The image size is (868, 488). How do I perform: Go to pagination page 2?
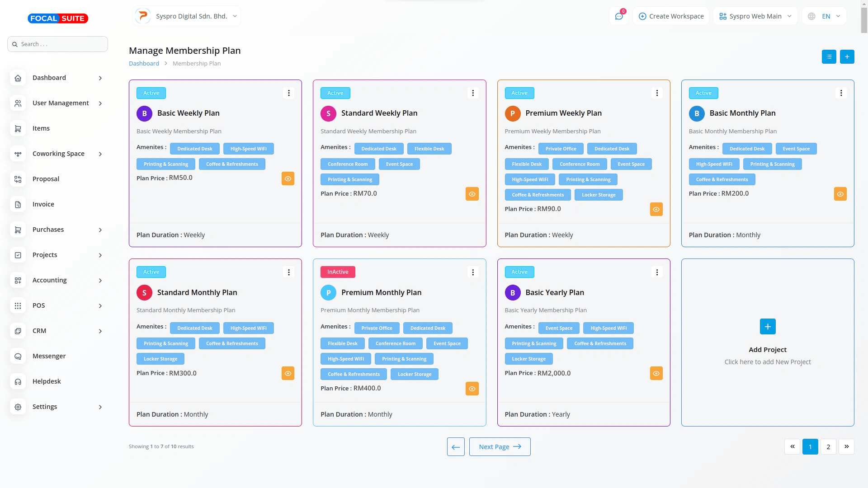tap(828, 446)
